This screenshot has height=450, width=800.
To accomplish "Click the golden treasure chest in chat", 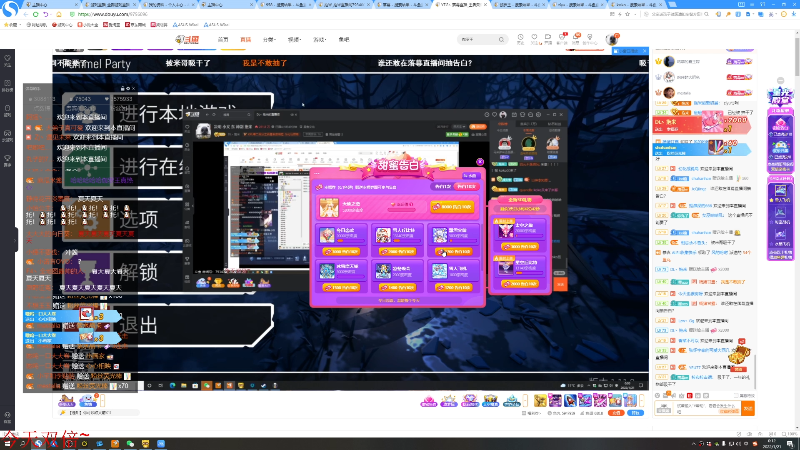I will tap(739, 356).
